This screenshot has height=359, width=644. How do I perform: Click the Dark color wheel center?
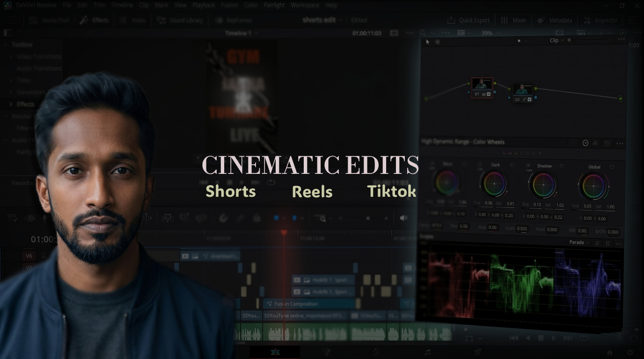(x=495, y=184)
